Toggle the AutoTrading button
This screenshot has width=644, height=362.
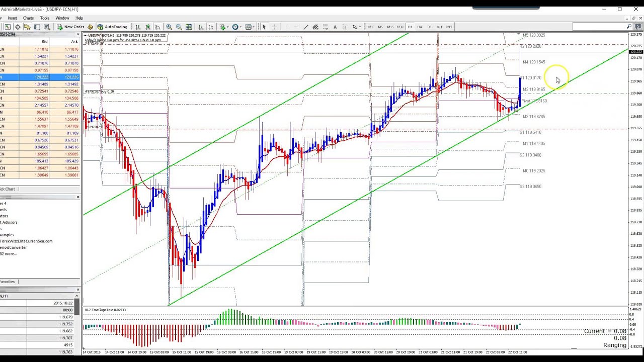pos(112,27)
